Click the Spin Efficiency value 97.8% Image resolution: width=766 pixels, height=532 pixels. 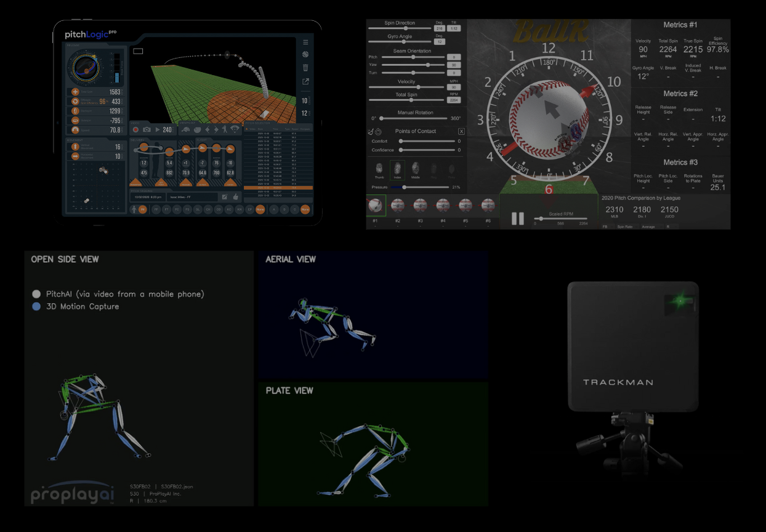tap(717, 49)
